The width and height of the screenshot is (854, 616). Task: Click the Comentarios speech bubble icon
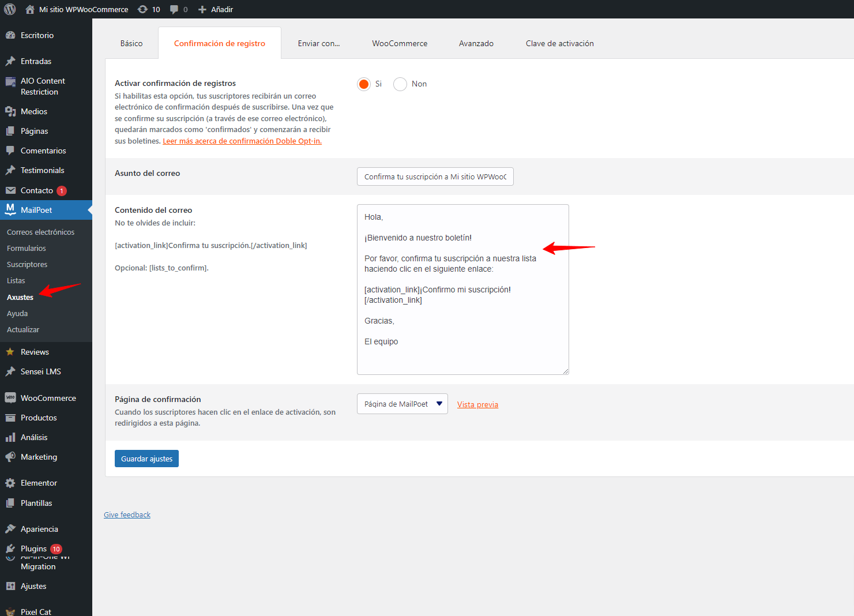click(x=10, y=151)
